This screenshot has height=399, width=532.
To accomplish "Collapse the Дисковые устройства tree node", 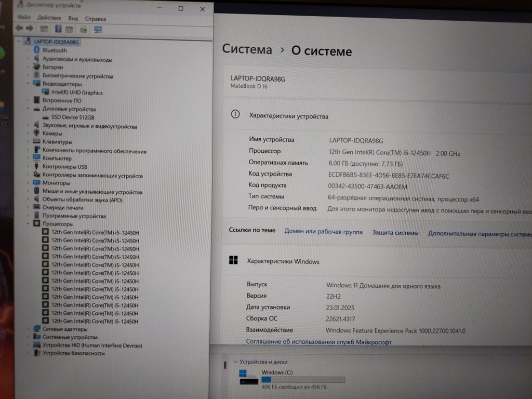I will point(28,109).
